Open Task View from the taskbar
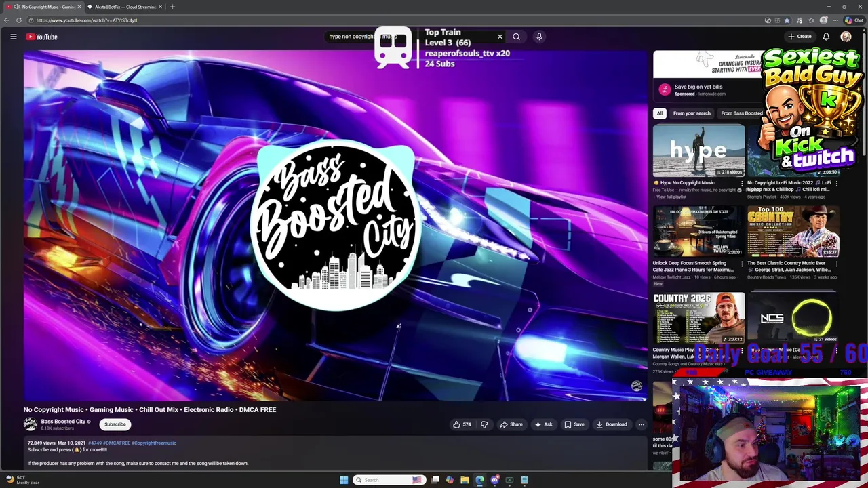Screen dimensions: 868x488 [x=435, y=480]
